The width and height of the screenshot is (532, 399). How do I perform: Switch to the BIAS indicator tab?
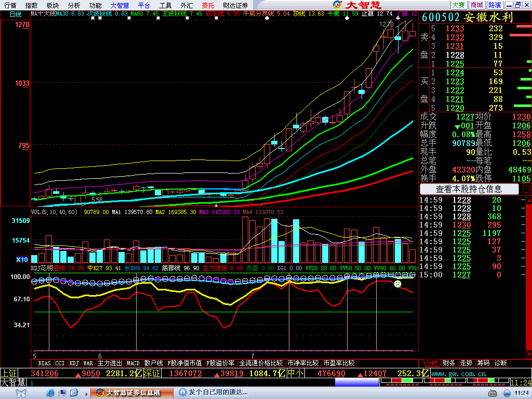click(x=44, y=363)
